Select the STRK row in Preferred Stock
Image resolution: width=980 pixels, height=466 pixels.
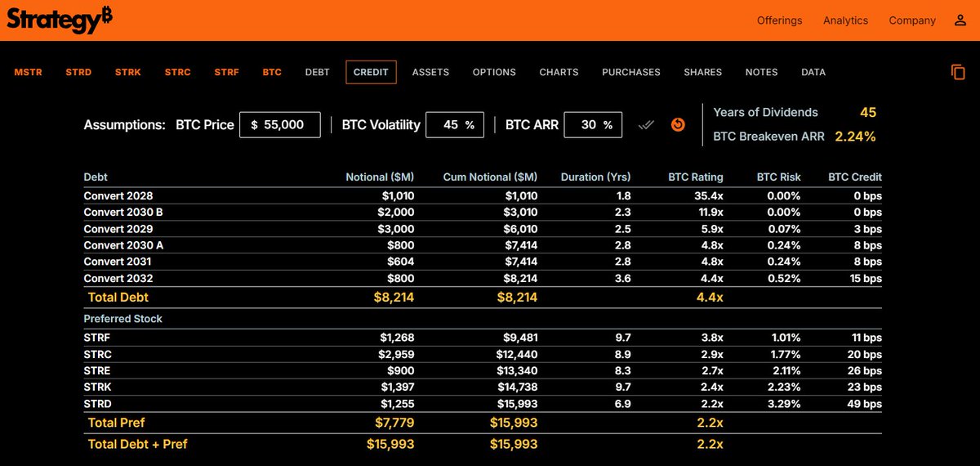coord(483,387)
